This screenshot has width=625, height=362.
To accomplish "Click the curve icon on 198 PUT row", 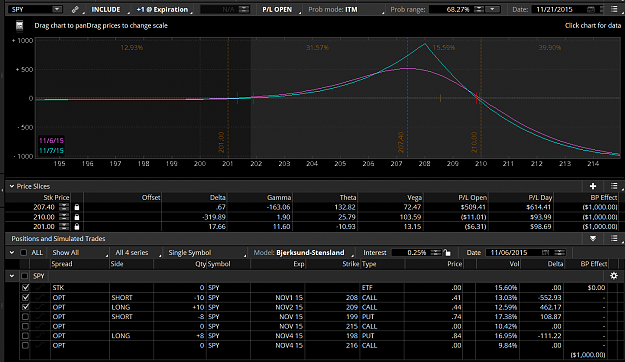I will (39, 336).
